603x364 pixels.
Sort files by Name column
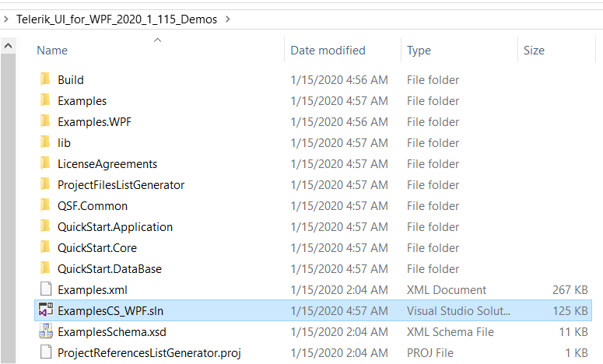(52, 51)
